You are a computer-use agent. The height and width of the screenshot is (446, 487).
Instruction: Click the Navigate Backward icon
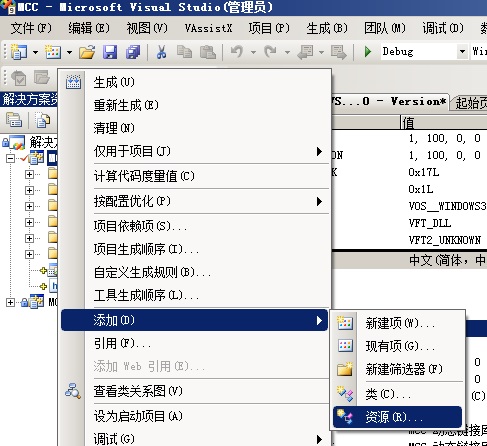pyautogui.click(x=305, y=52)
